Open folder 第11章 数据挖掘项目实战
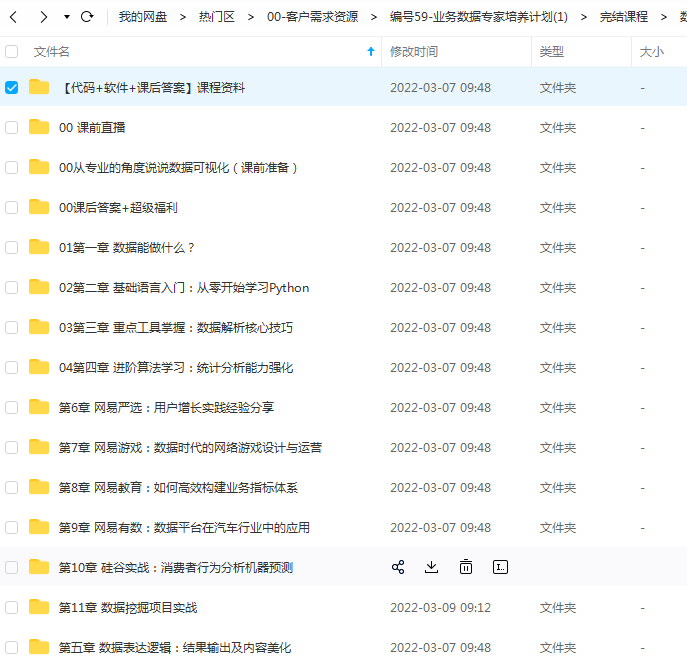 tap(128, 608)
